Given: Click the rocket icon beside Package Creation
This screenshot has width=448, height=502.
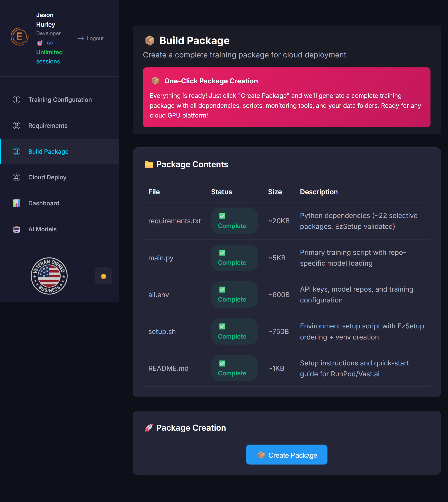Looking at the screenshot, I should coord(149,428).
